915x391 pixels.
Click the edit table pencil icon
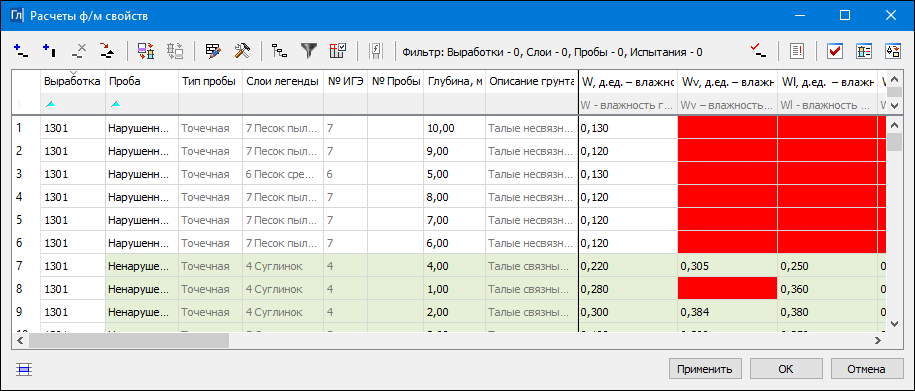point(213,51)
